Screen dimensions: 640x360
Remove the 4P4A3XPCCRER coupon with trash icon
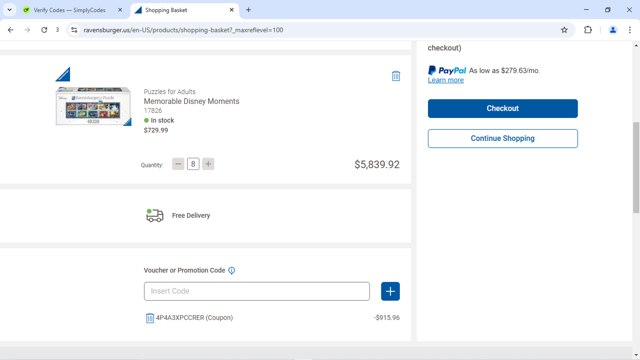pyautogui.click(x=150, y=318)
